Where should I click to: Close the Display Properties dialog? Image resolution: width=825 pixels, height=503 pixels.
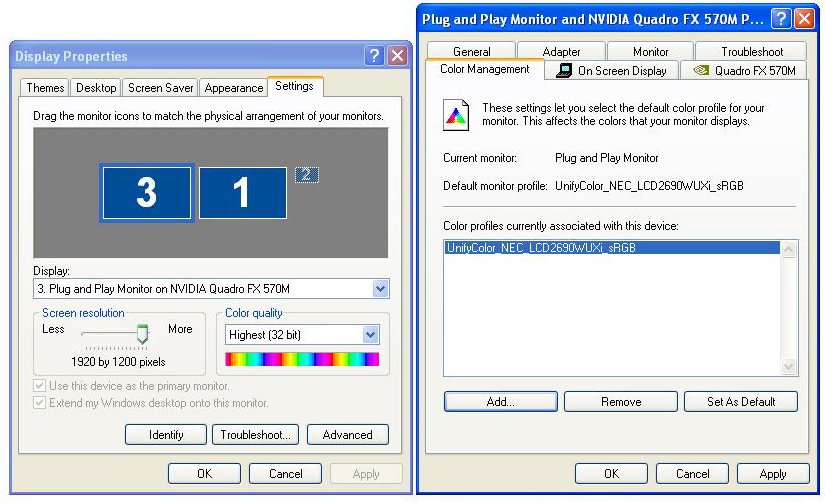coord(397,55)
